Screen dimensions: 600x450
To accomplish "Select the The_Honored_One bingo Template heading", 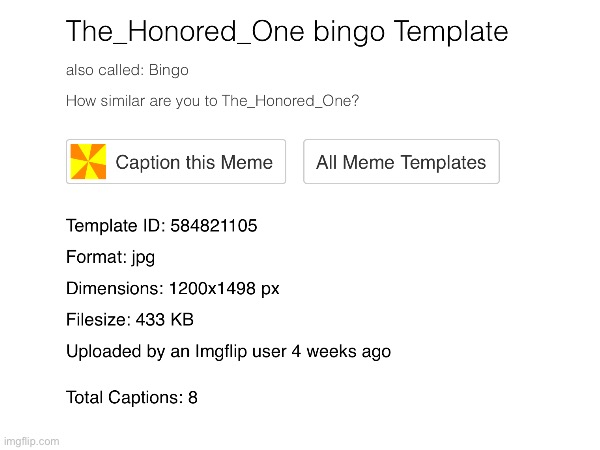I will [287, 31].
